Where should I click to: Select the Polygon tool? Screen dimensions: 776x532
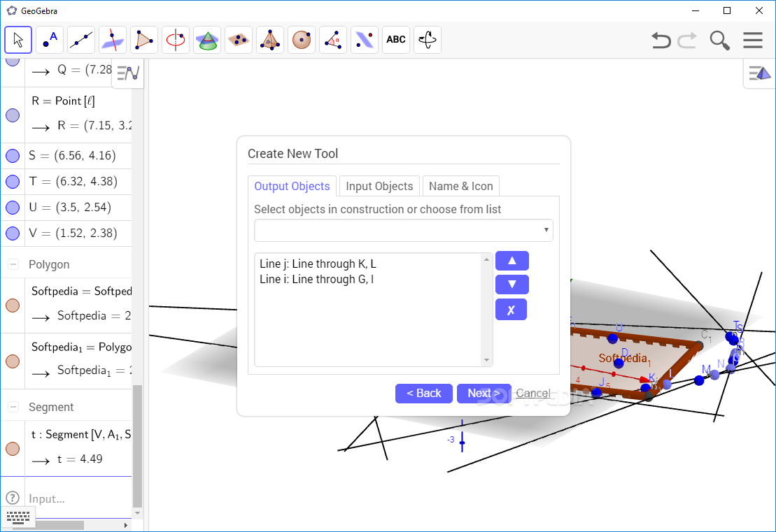click(x=144, y=40)
